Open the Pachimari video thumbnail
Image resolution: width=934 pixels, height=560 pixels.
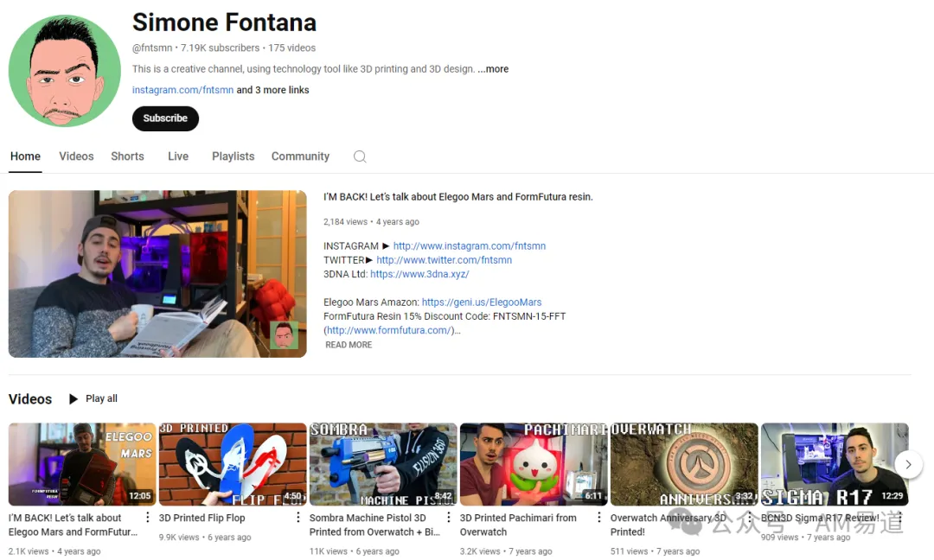534,464
